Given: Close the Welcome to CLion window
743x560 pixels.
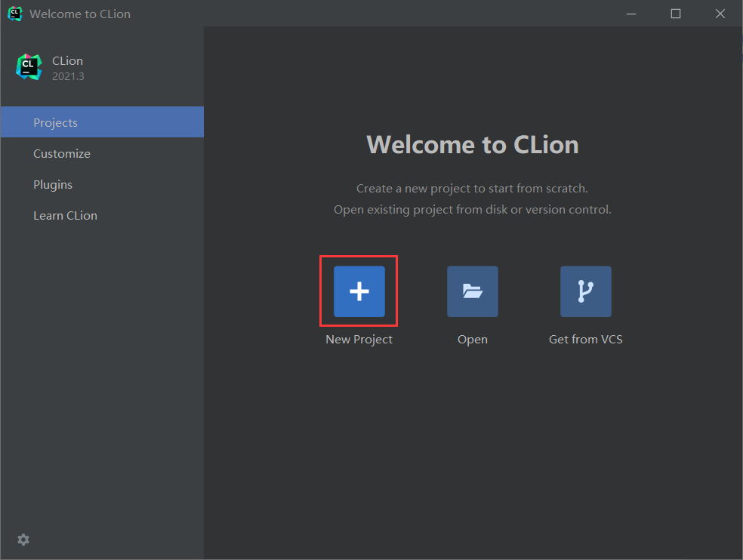Looking at the screenshot, I should pyautogui.click(x=720, y=14).
